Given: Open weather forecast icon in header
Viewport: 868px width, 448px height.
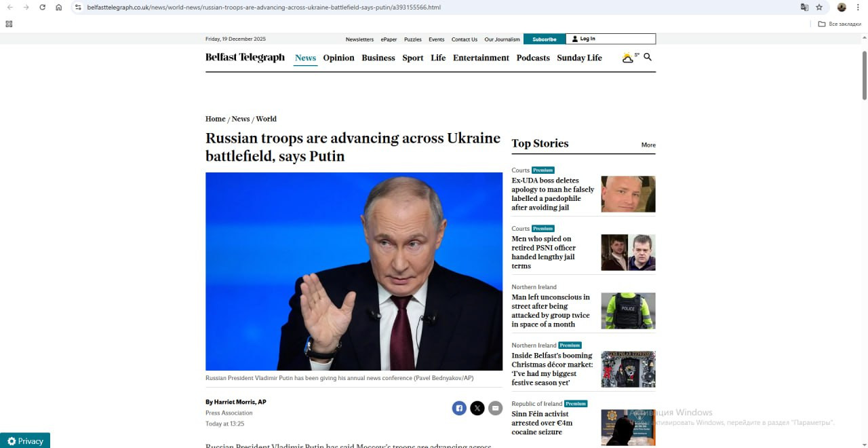Looking at the screenshot, I should coord(630,58).
